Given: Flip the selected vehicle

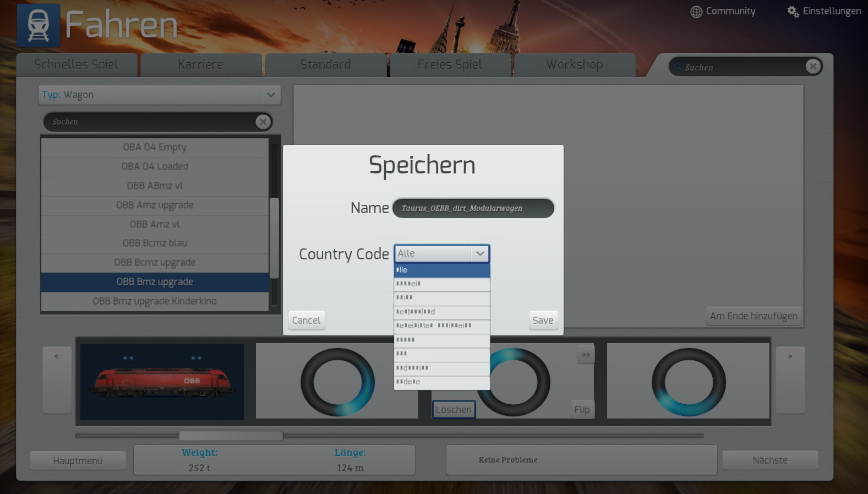Looking at the screenshot, I should [582, 410].
